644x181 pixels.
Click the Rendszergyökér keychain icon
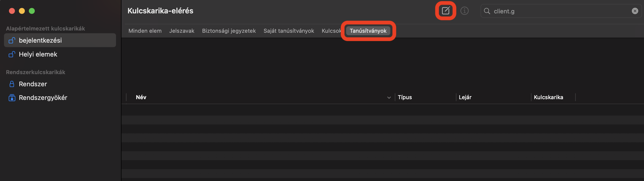coord(11,97)
